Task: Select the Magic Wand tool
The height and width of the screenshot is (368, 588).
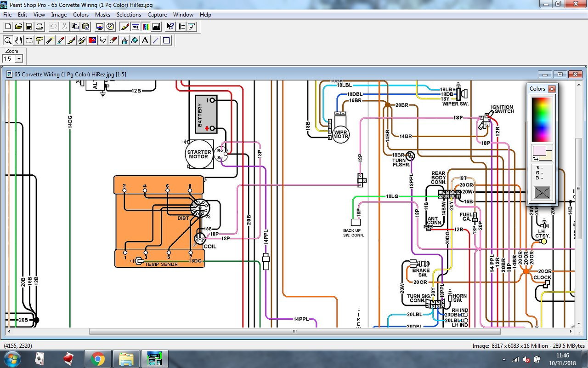Action: pyautogui.click(x=50, y=40)
